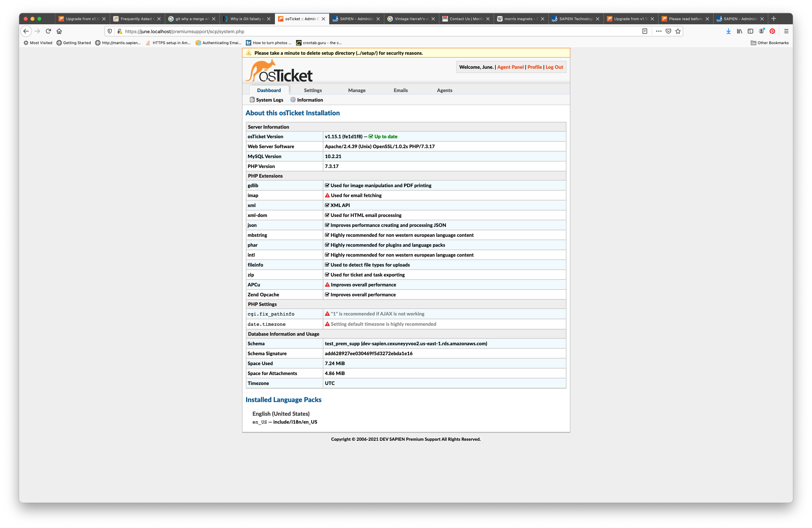
Task: Save page to Pocket
Action: coord(668,31)
